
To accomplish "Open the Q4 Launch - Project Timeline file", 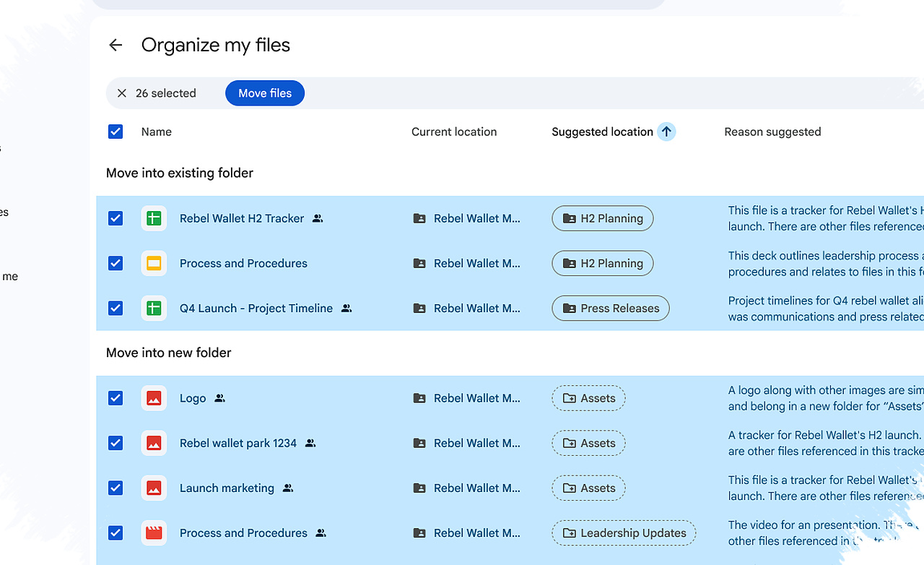I will [x=256, y=308].
